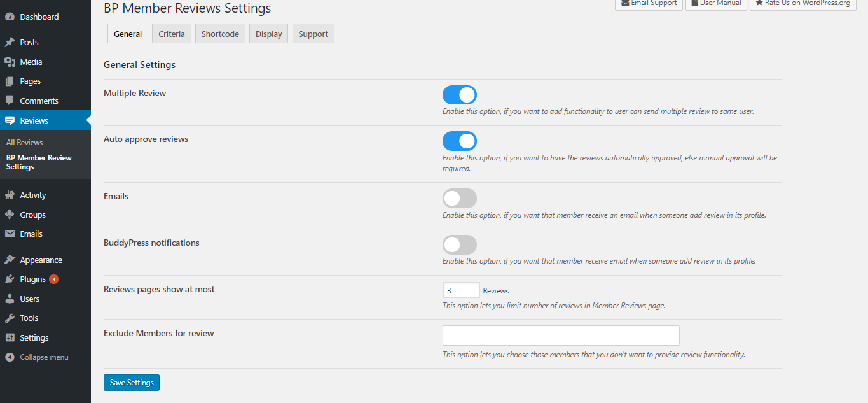Open the Users menu label

(30, 299)
